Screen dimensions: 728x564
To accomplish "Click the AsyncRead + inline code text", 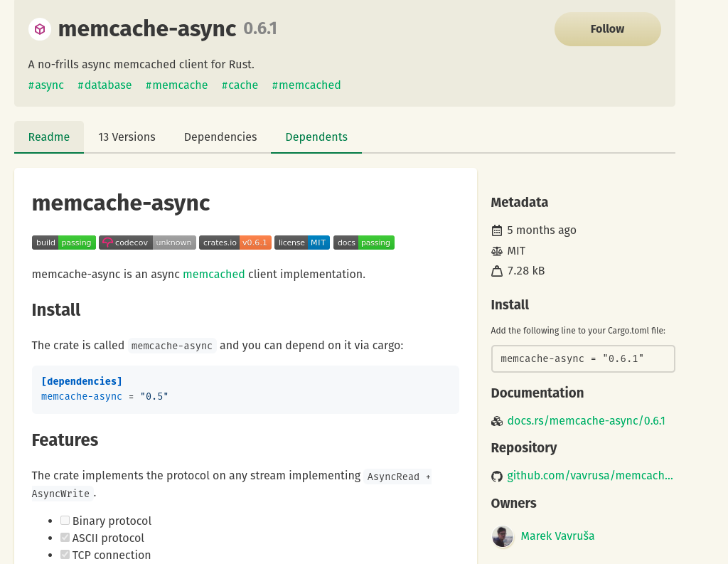I will pos(398,477).
